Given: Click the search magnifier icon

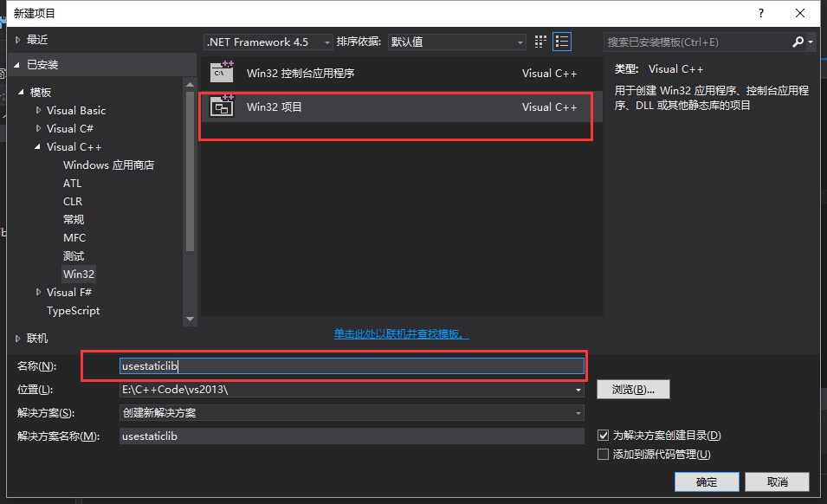Looking at the screenshot, I should pyautogui.click(x=798, y=42).
